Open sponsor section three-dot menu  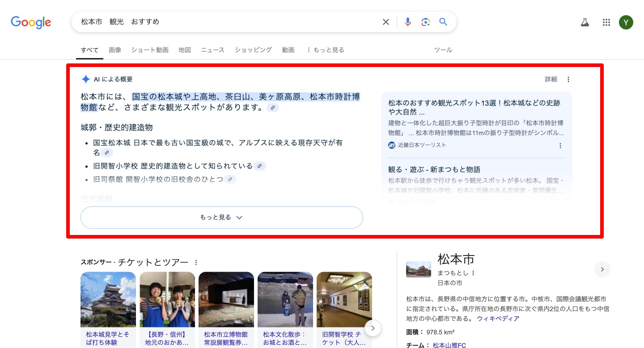[x=196, y=263]
